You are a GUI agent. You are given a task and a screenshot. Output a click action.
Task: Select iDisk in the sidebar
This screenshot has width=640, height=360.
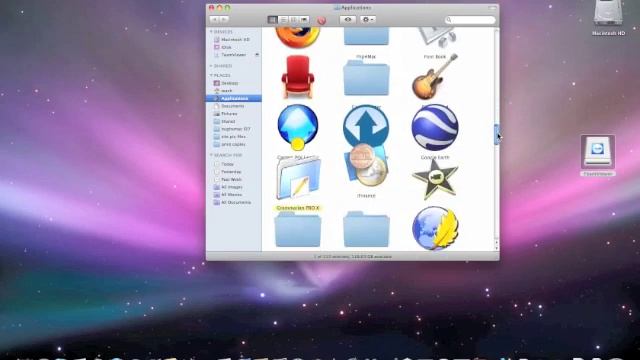tap(234, 47)
